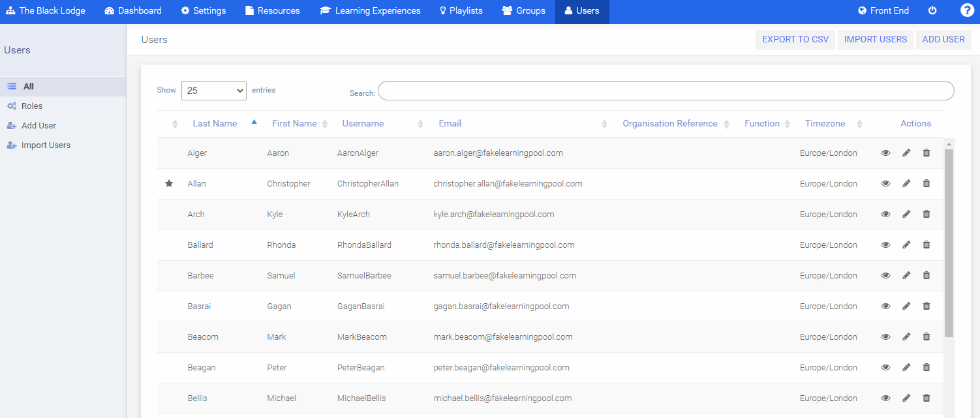Image resolution: width=980 pixels, height=418 pixels.
Task: Delete Kyle Arch using trash icon
Action: point(926,214)
